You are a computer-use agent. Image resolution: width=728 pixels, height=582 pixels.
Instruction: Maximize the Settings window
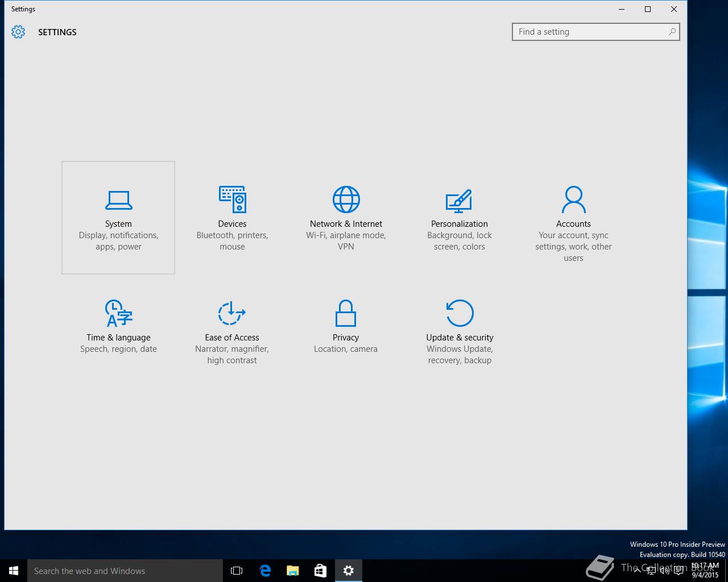[x=647, y=9]
